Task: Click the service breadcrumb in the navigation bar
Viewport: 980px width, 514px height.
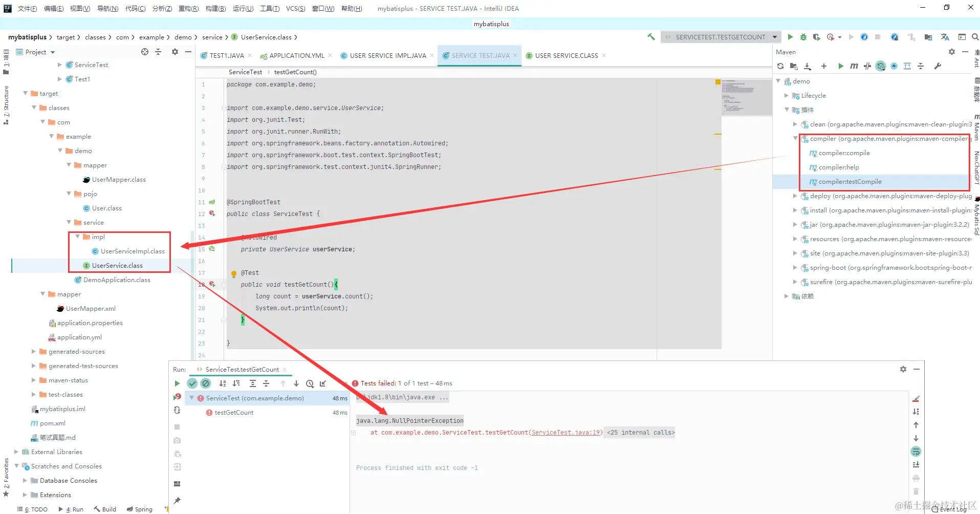Action: 212,37
